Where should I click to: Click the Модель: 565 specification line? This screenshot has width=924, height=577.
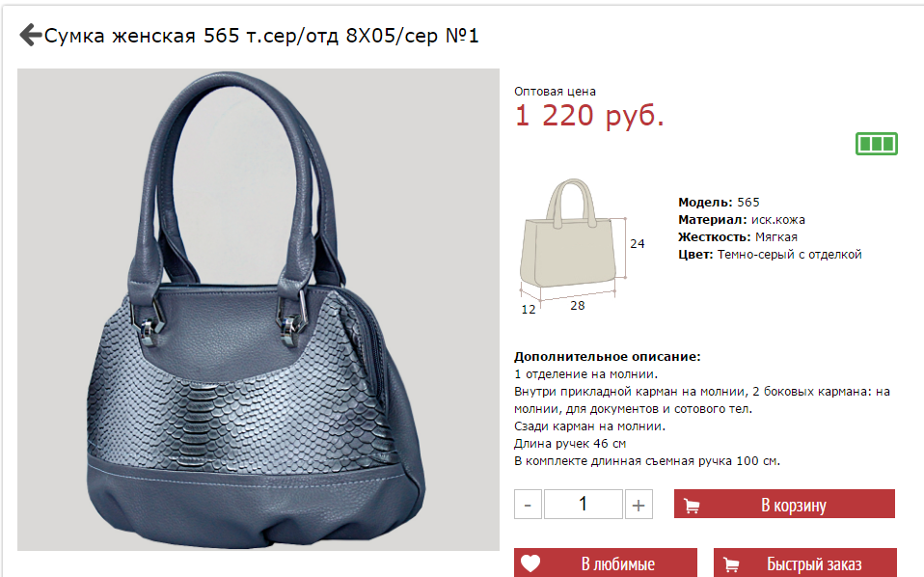pyautogui.click(x=719, y=203)
